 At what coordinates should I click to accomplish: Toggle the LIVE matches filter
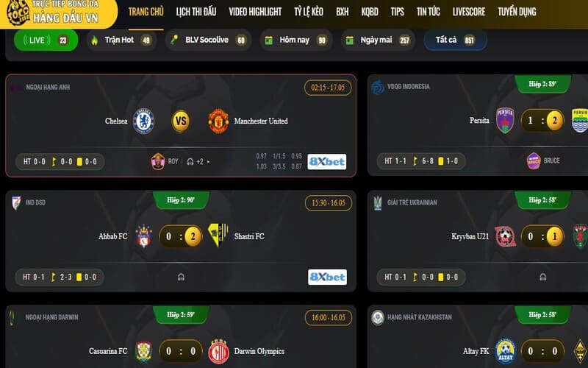pos(46,40)
